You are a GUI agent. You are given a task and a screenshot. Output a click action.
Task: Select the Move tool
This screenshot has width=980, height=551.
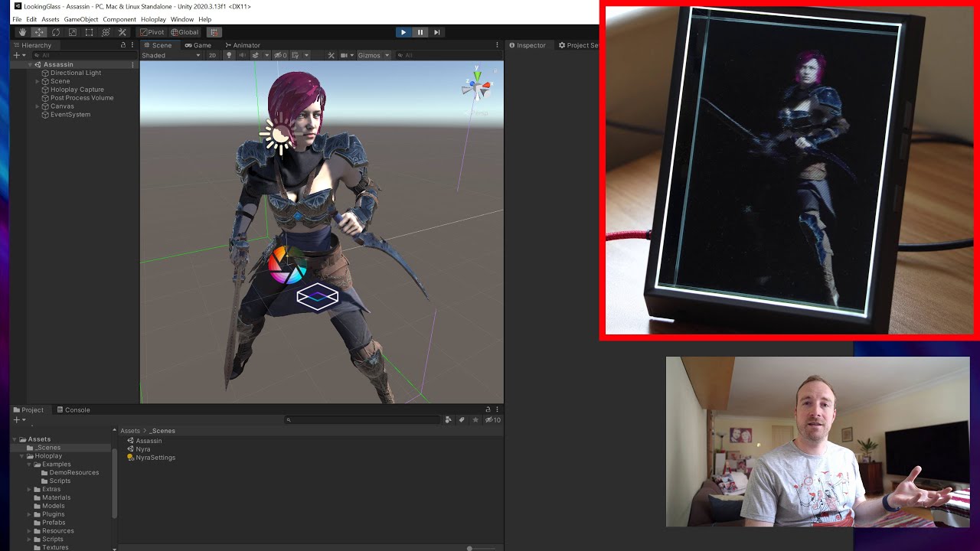coord(39,32)
